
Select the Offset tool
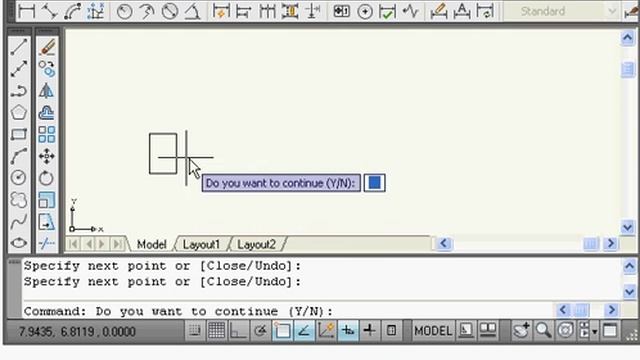[x=47, y=112]
